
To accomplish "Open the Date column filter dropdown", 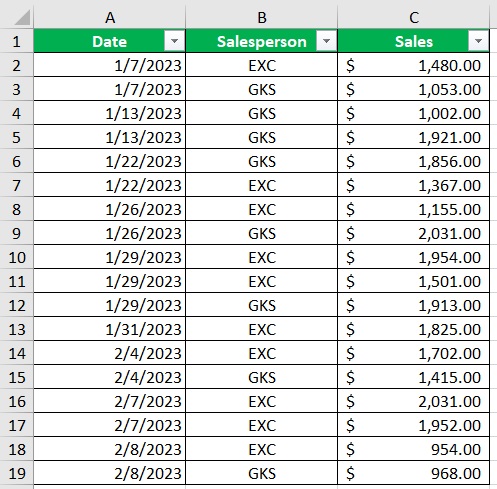I will tap(174, 41).
